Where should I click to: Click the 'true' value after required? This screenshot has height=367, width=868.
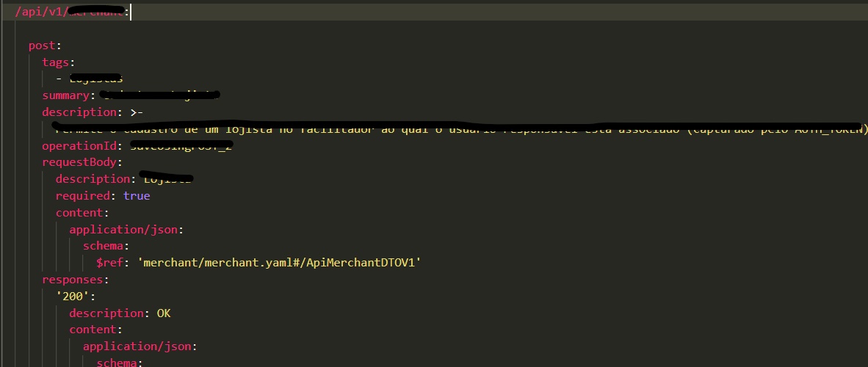pos(137,196)
